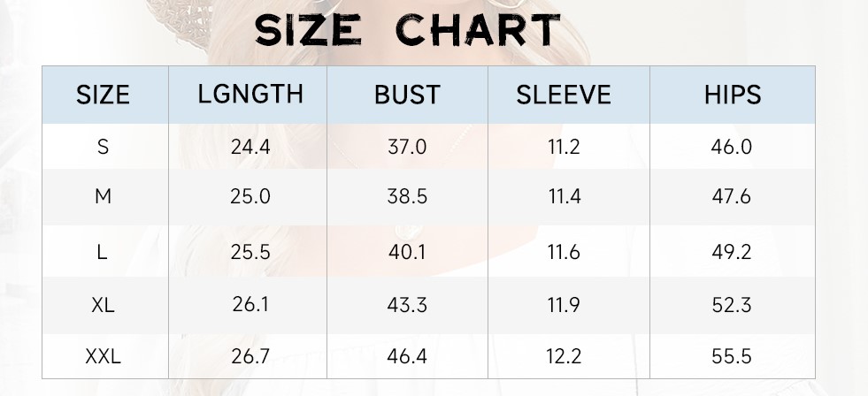Select the M size row label
Viewport: 868px width, 396px height.
coord(103,196)
